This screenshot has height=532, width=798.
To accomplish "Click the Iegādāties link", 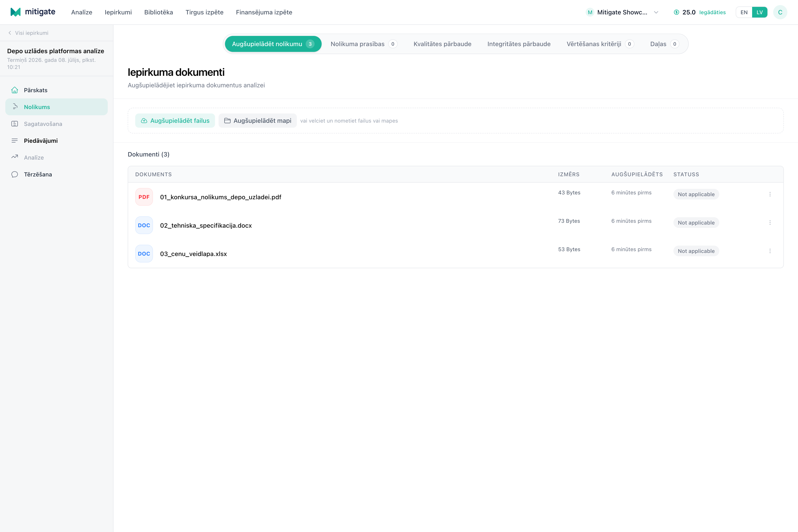I will click(x=712, y=12).
